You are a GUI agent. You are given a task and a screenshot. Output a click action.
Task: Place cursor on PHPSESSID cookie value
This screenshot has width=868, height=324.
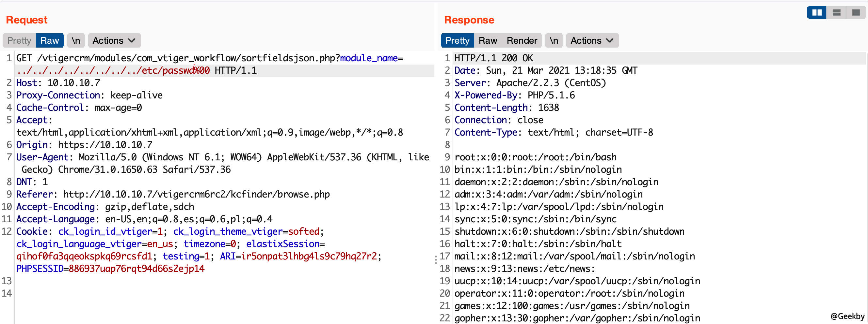pos(136,269)
